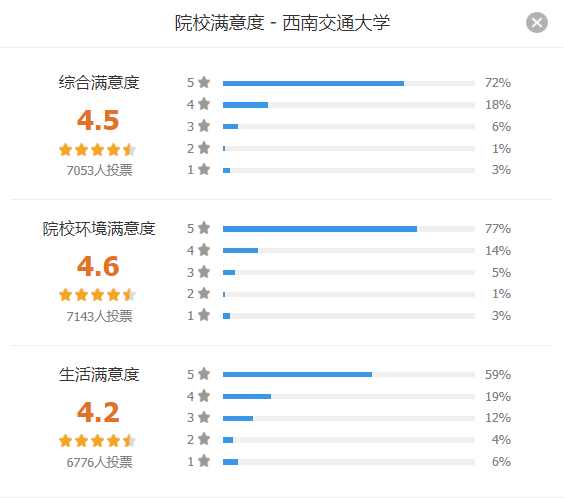This screenshot has height=498, width=564.
Task: Click the orange star rating below 4.2
Action: (x=97, y=441)
